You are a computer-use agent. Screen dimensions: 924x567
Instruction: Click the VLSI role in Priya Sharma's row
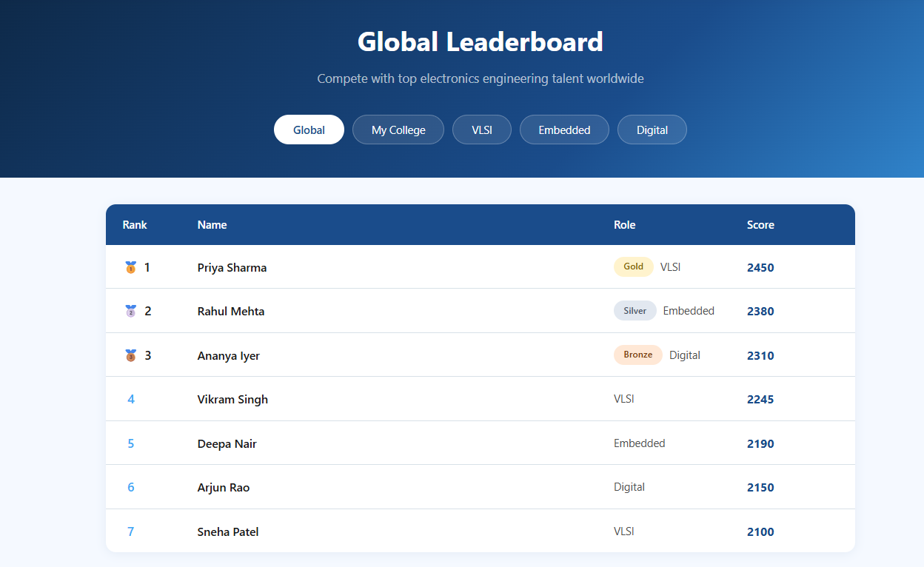(x=671, y=267)
